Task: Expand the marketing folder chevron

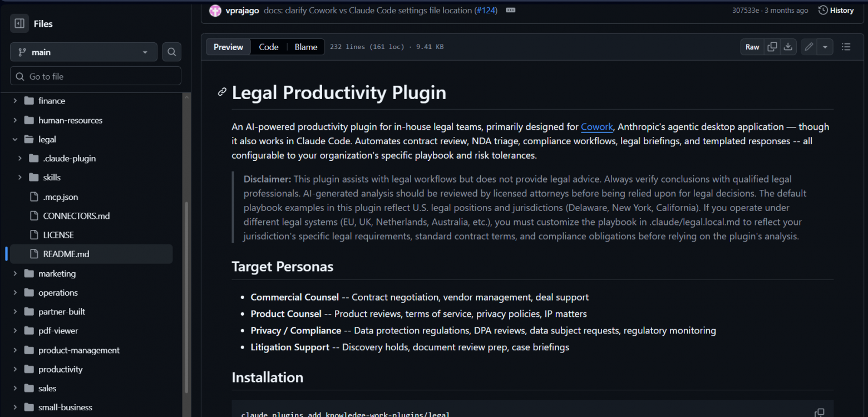Action: (15, 273)
